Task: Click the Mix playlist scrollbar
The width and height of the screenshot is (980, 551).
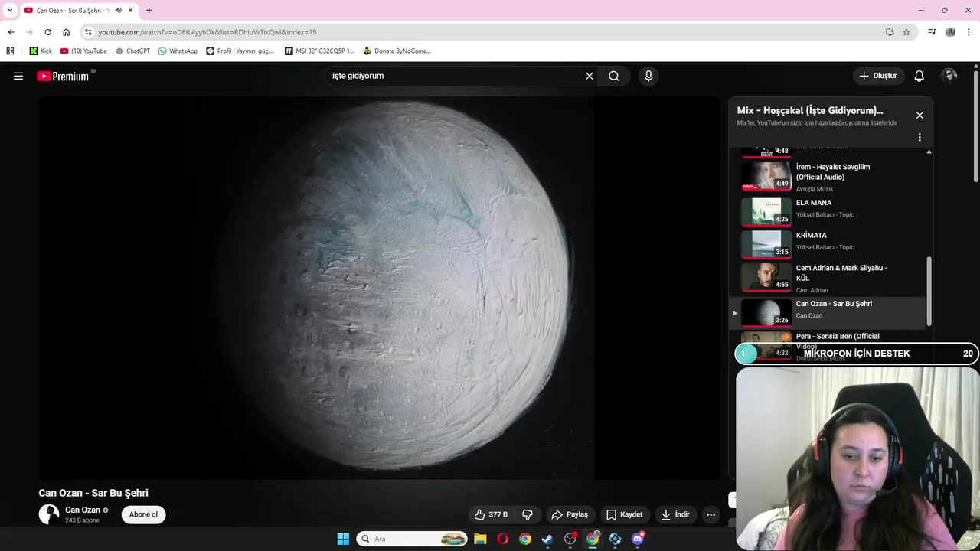Action: tap(929, 291)
